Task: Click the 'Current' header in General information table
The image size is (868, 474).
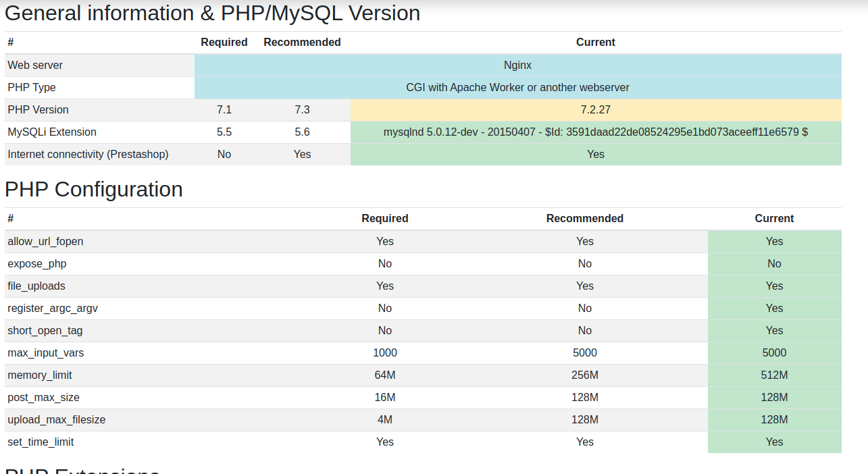Action: 596,43
